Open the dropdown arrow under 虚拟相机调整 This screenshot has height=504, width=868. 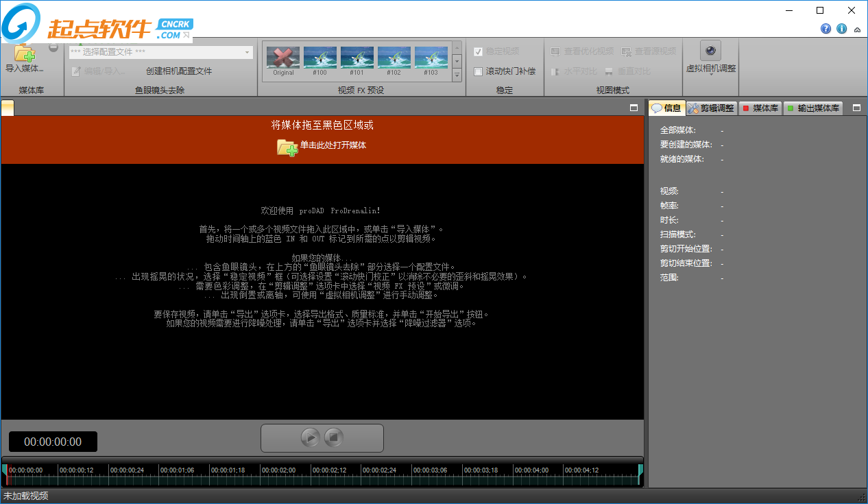(x=711, y=75)
